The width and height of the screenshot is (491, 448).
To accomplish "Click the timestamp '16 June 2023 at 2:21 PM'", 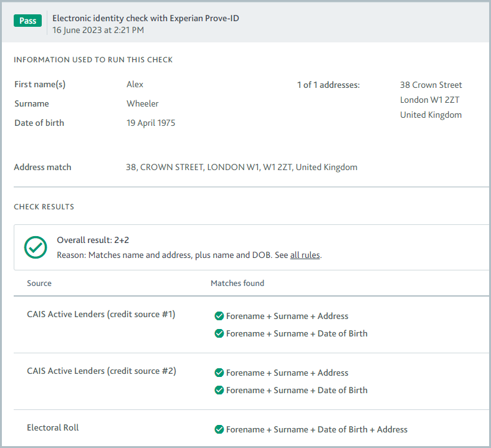I will click(x=98, y=30).
